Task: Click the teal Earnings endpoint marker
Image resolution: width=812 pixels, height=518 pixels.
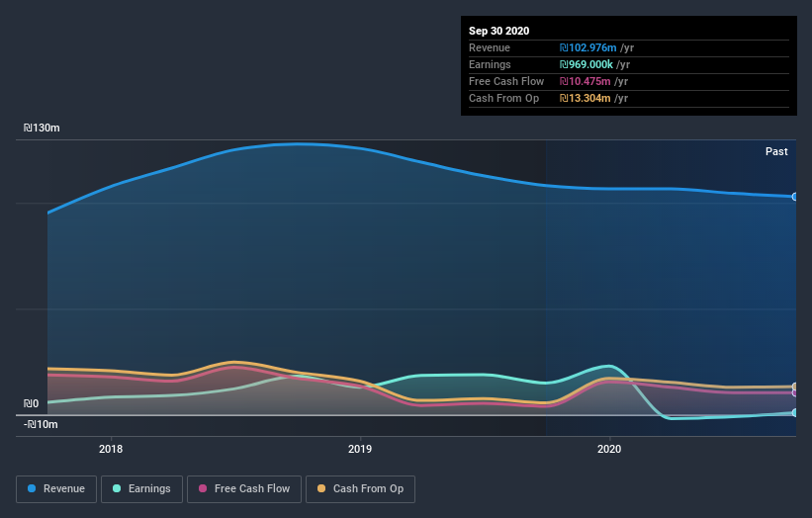Action: click(x=795, y=413)
